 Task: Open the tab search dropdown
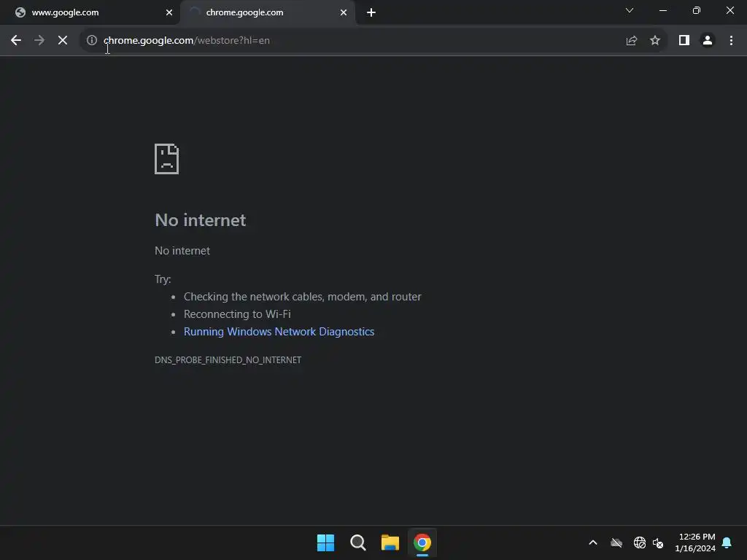pos(630,10)
